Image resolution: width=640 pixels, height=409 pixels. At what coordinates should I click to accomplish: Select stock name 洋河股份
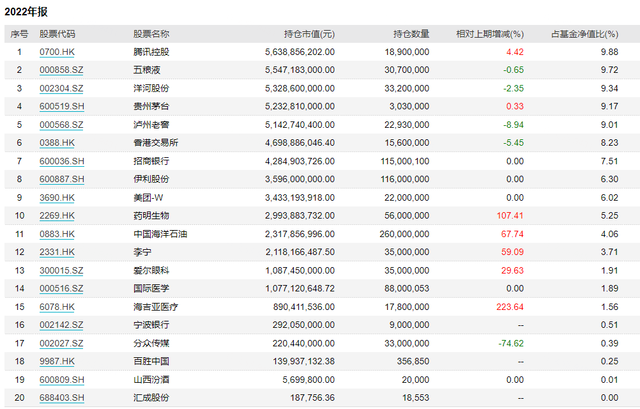click(151, 88)
